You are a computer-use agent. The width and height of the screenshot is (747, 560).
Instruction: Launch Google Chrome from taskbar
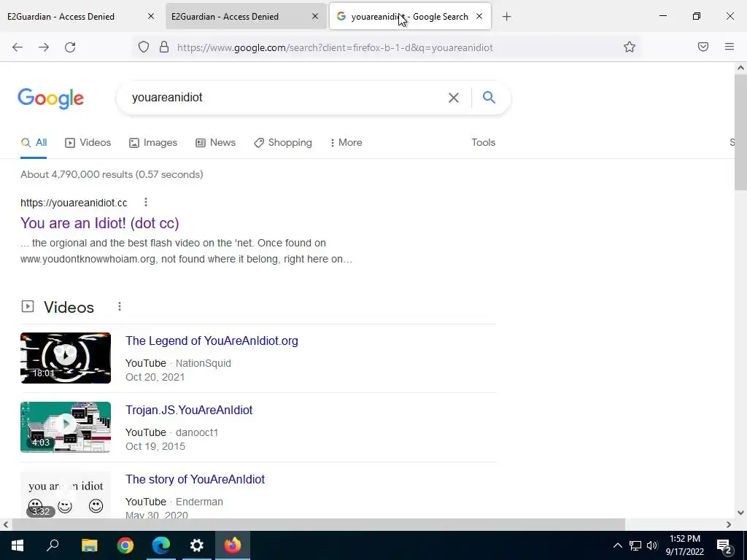click(x=125, y=545)
